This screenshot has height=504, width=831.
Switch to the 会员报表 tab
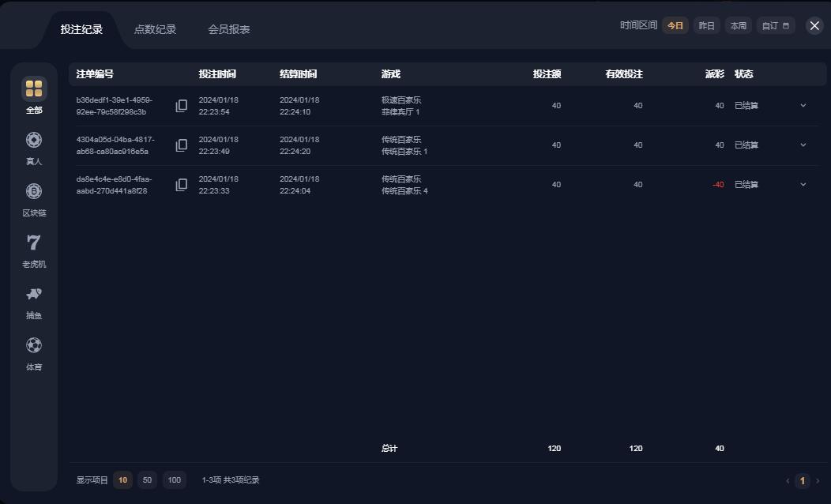pyautogui.click(x=229, y=30)
